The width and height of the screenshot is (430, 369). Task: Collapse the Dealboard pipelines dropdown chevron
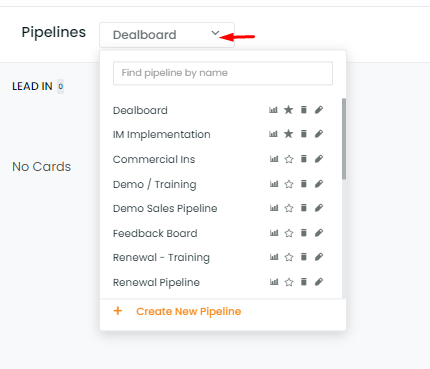[x=215, y=33]
